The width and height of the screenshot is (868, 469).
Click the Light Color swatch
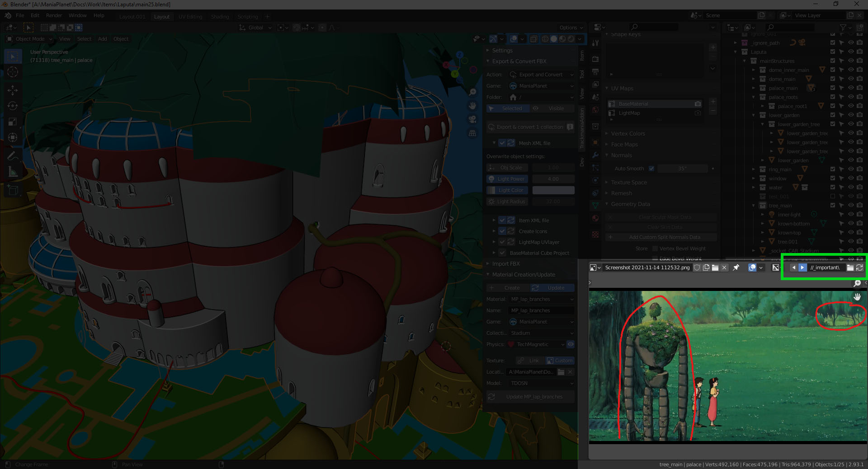pyautogui.click(x=553, y=190)
